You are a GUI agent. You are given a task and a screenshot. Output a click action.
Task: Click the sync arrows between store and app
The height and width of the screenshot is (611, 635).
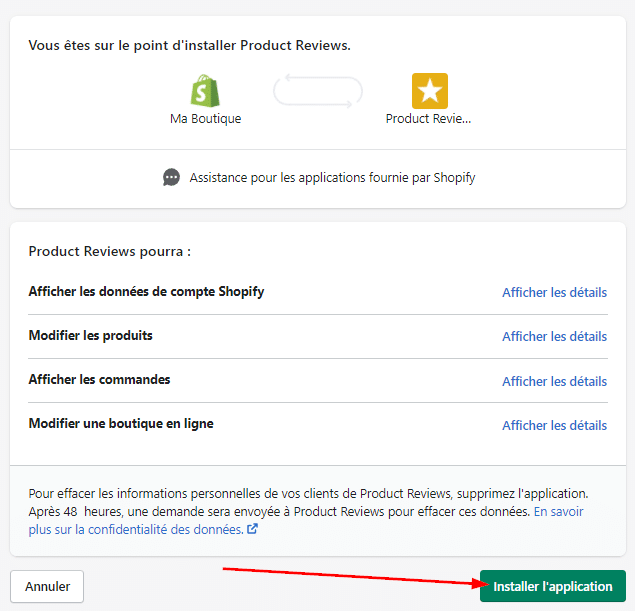[318, 91]
